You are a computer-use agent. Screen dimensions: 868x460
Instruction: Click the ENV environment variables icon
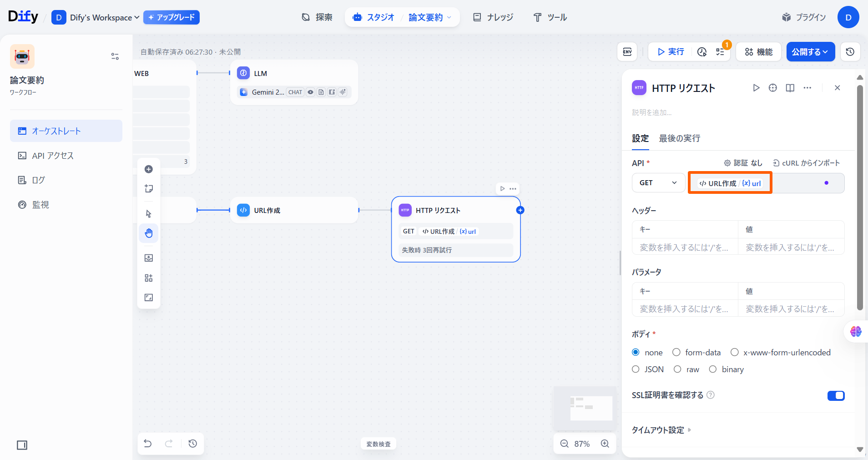pyautogui.click(x=627, y=52)
